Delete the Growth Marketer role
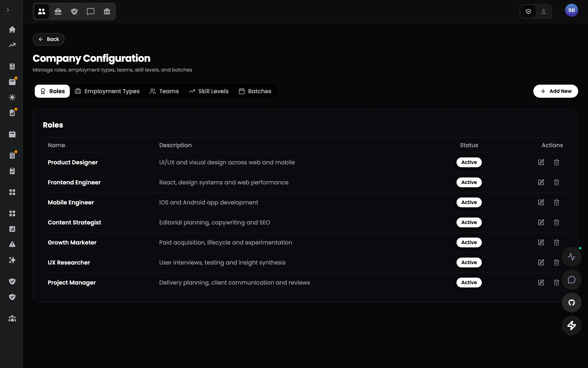This screenshot has width=588, height=368. pos(556,242)
